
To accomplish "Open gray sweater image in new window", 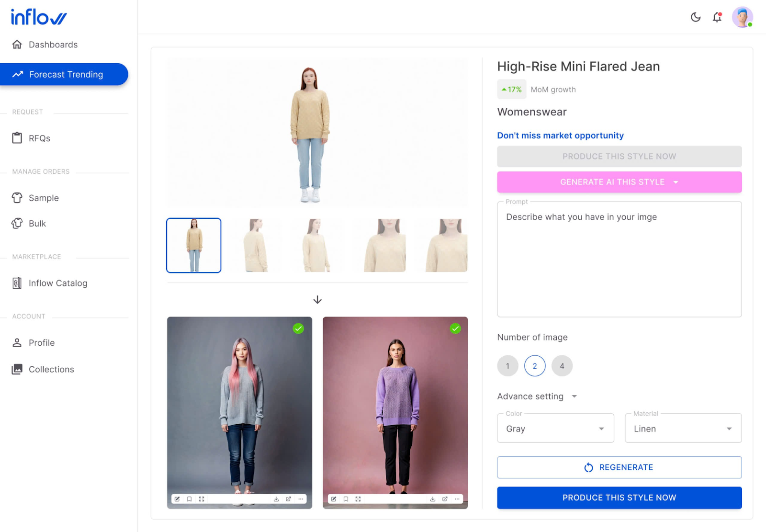I will click(x=289, y=499).
